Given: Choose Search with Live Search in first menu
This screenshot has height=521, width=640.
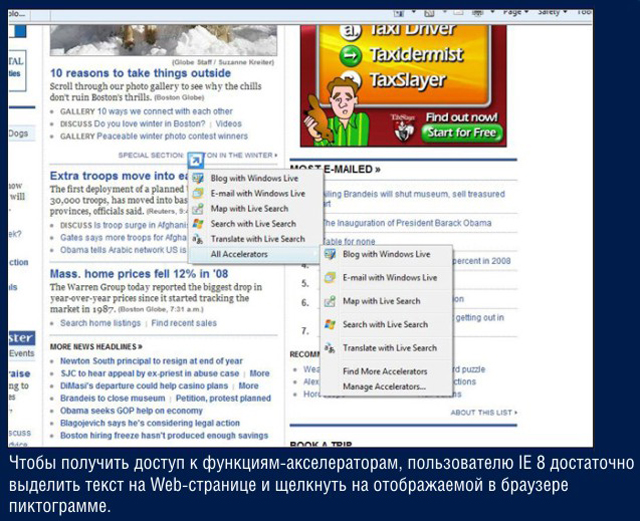Looking at the screenshot, I should click(x=255, y=224).
